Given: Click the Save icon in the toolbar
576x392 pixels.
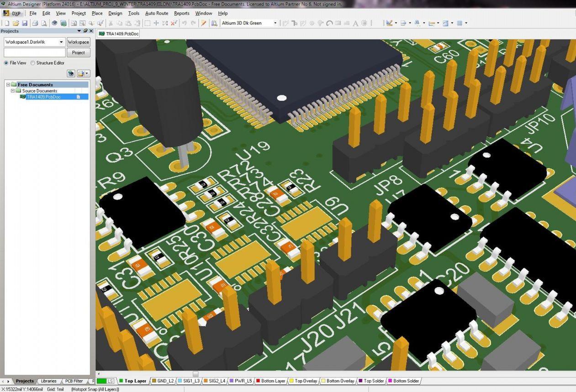Looking at the screenshot, I should 25,23.
